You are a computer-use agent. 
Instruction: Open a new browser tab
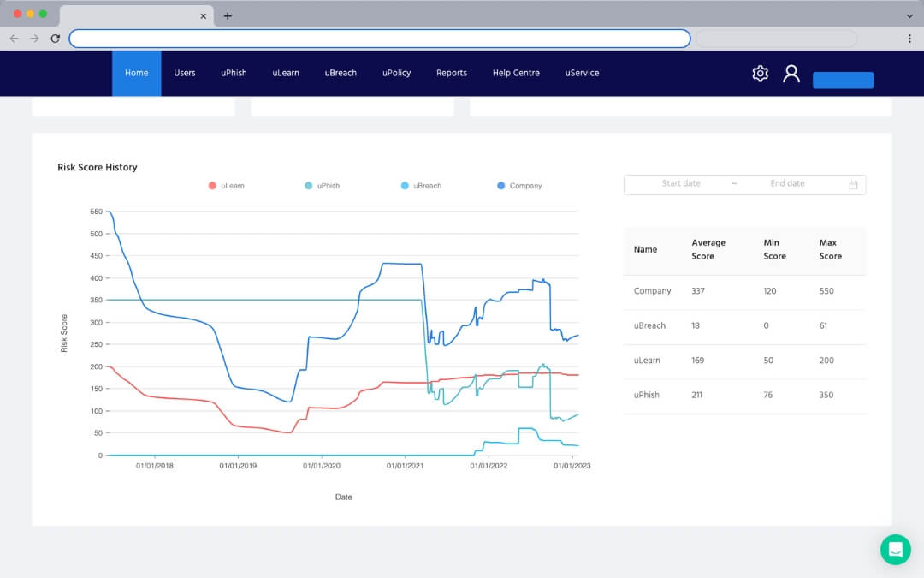click(x=228, y=15)
